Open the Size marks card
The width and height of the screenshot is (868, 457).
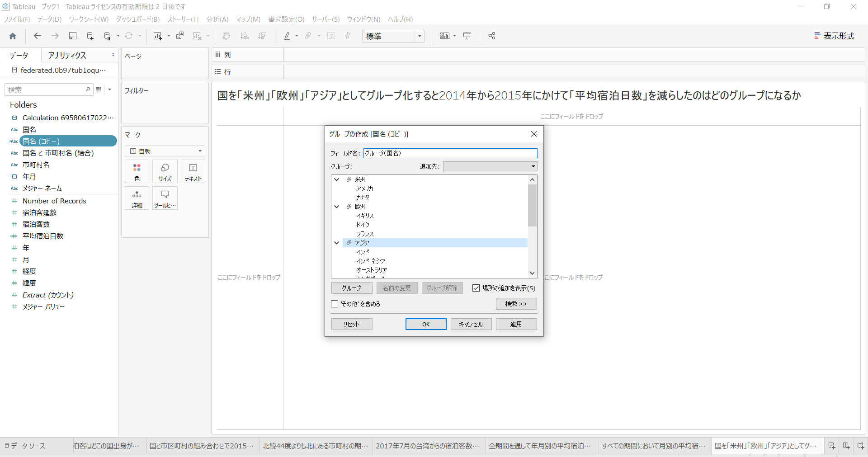165,171
